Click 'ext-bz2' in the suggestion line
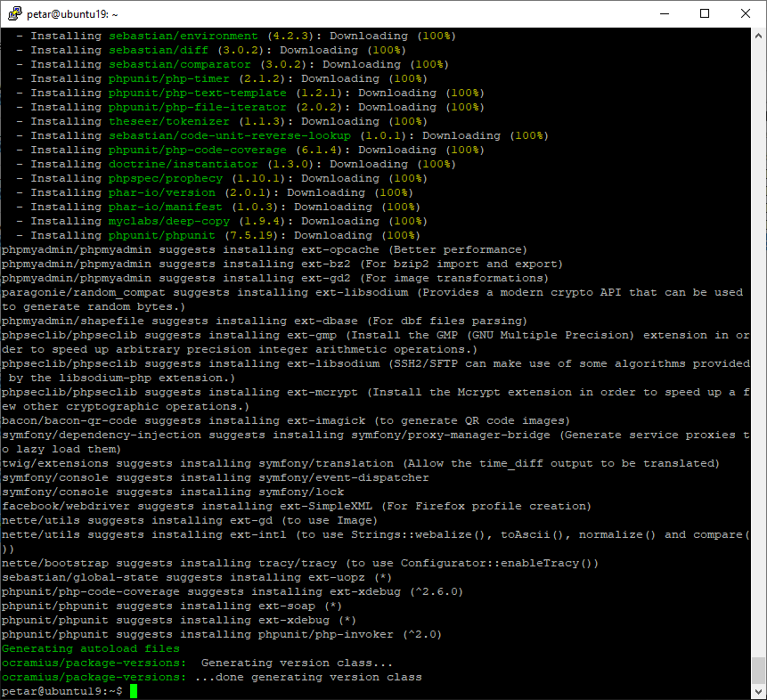This screenshot has height=700, width=767. (326, 264)
